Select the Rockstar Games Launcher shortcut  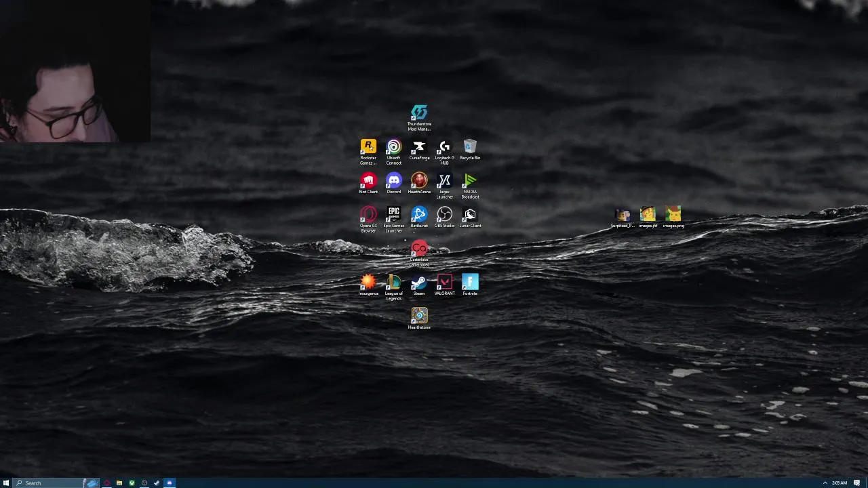tap(368, 152)
